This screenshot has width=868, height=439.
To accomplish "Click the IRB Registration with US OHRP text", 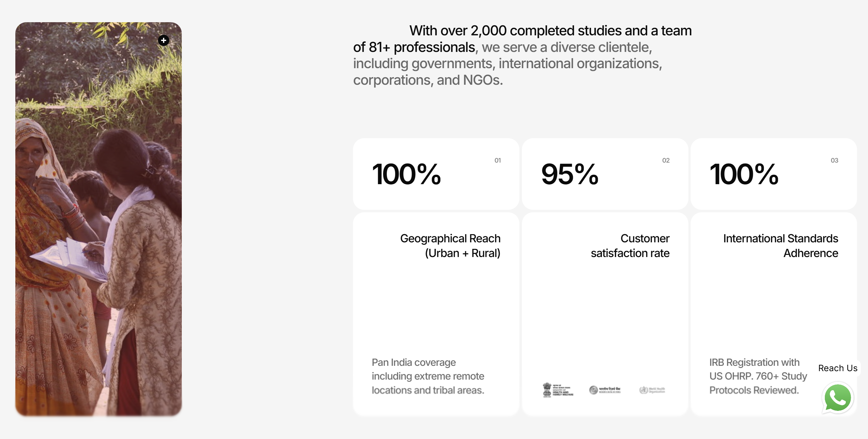I will coord(758,376).
